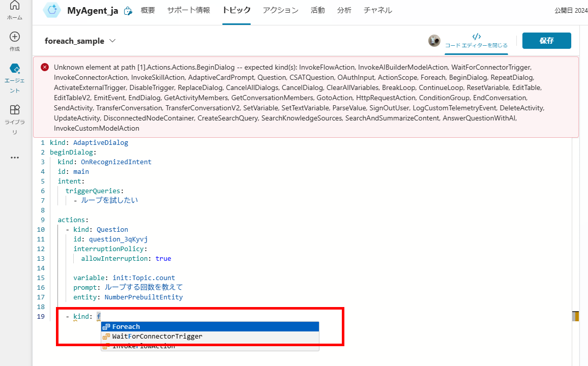The height and width of the screenshot is (366, 588).
Task: Open the Library icon in sidebar
Action: coord(15,110)
